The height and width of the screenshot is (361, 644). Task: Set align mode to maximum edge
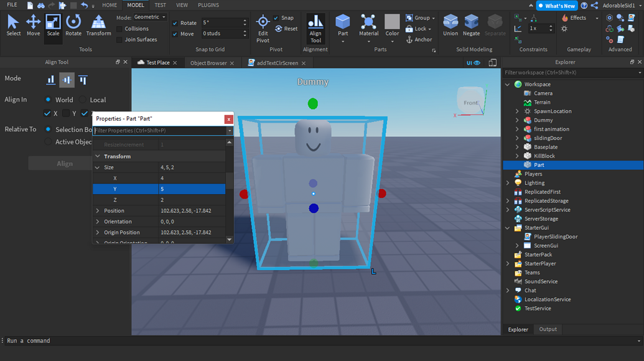point(83,80)
